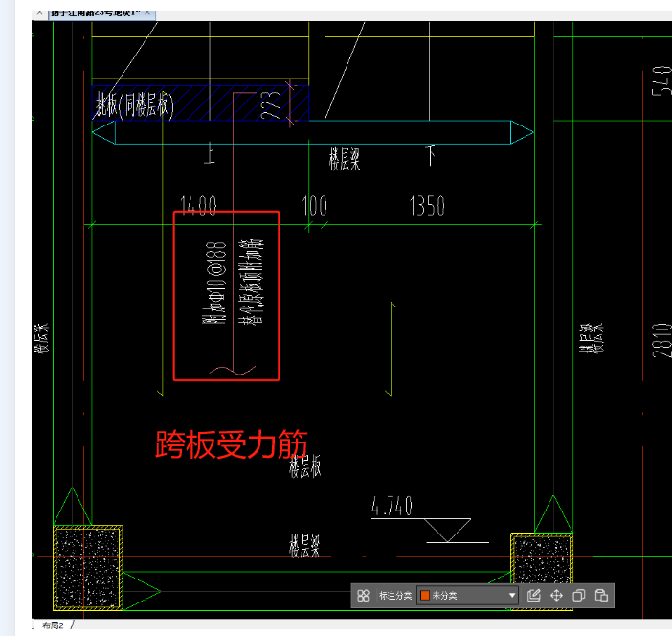Click the 1350 dimension value

[427, 205]
